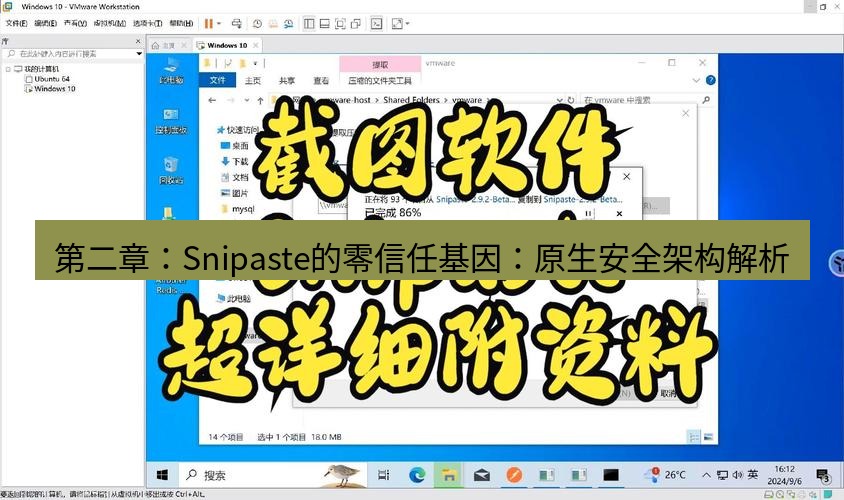844x500 pixels.
Task: Select 快速访问 in navigation pane
Action: [x=238, y=130]
